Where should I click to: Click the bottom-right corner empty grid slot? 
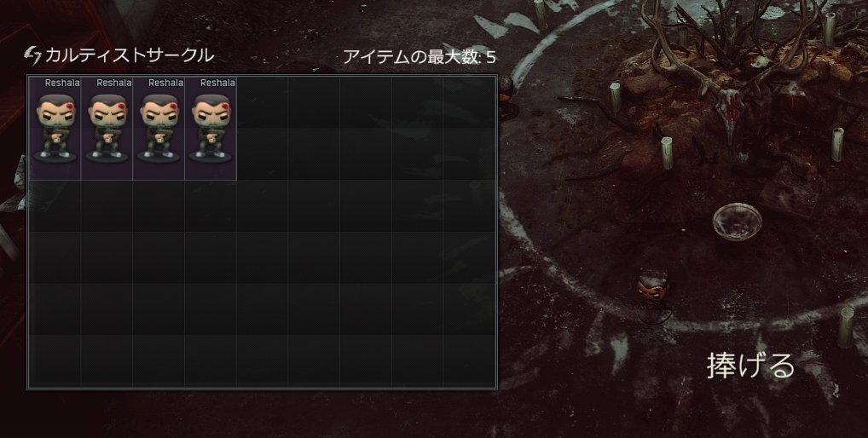(x=470, y=361)
